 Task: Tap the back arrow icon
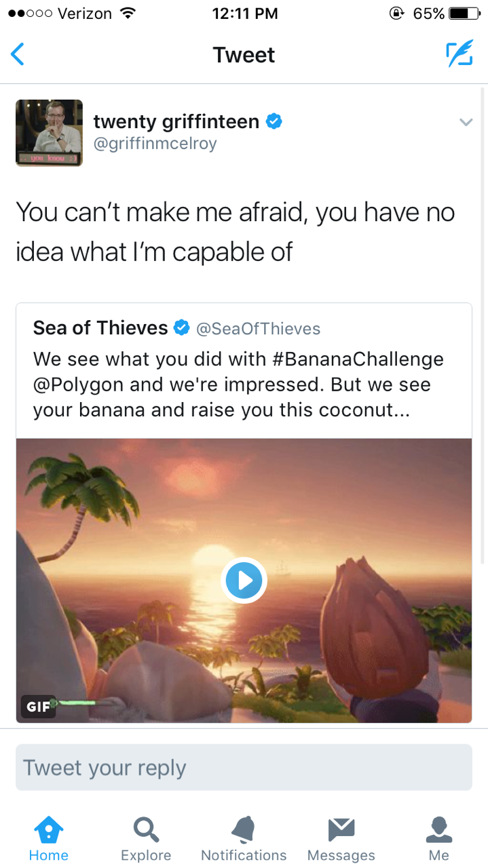click(18, 54)
